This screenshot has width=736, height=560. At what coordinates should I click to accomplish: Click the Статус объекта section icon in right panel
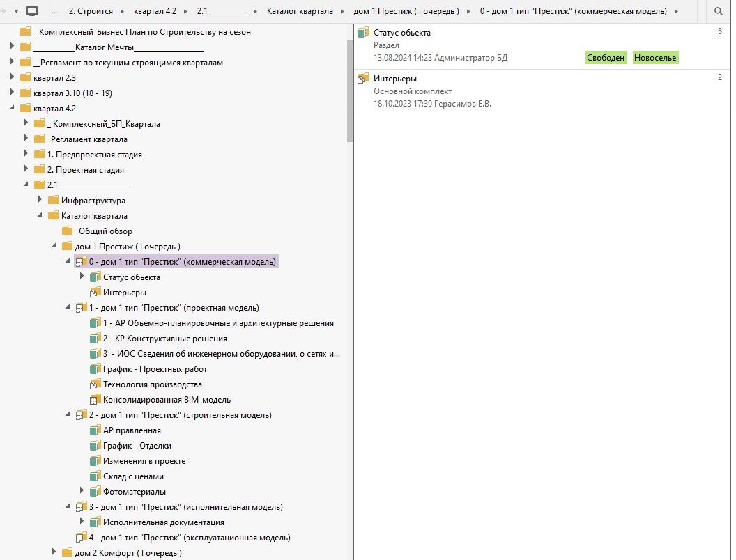[x=362, y=33]
